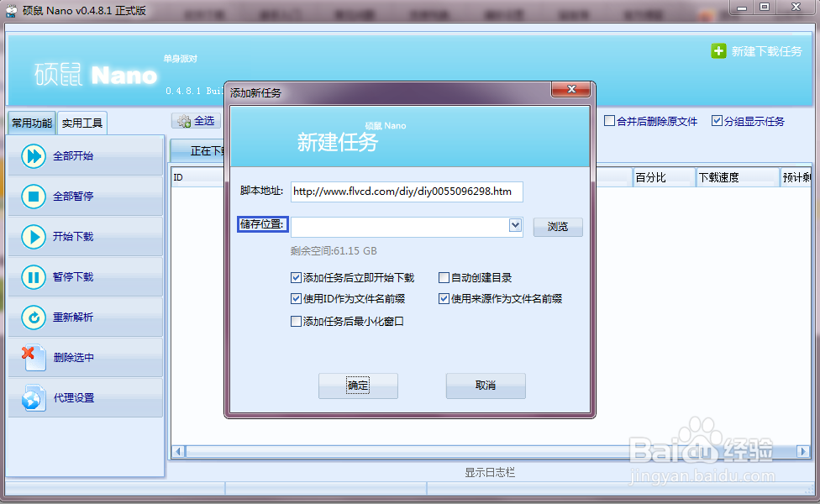Click 新建下载任务 text link
The width and height of the screenshot is (820, 504).
coord(767,51)
